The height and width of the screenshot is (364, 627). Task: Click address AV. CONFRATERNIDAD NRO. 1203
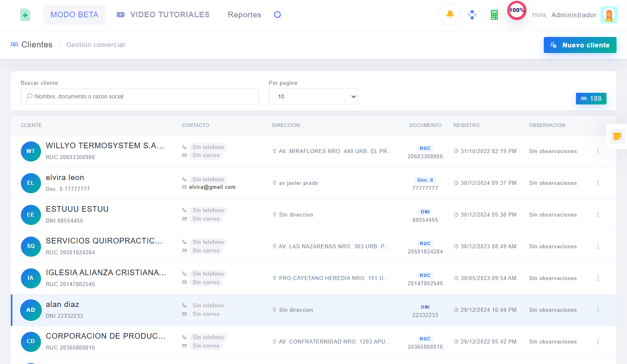coord(334,342)
